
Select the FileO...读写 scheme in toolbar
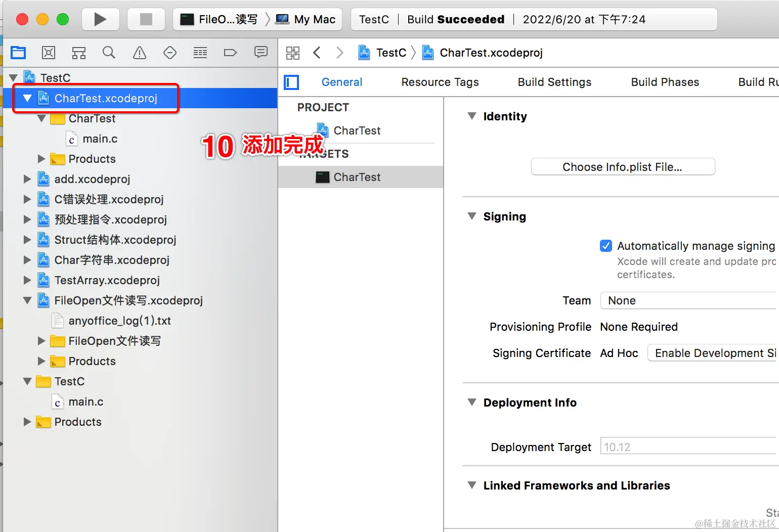click(219, 19)
